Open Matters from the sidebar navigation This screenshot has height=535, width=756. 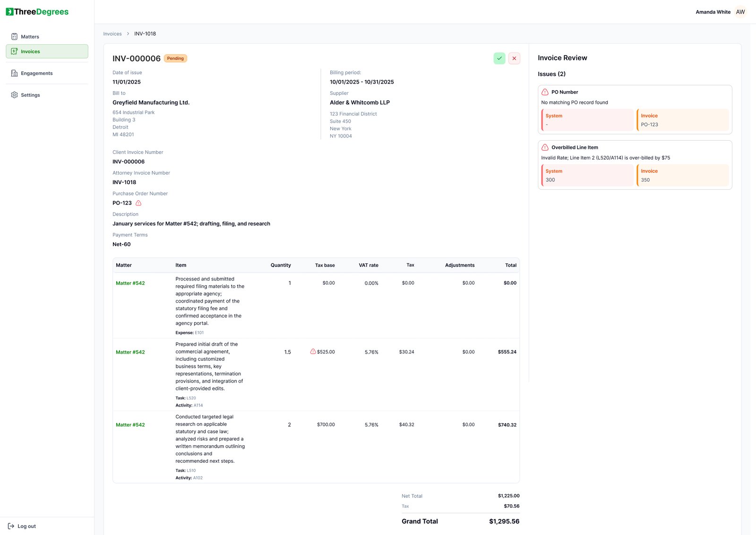(x=30, y=36)
